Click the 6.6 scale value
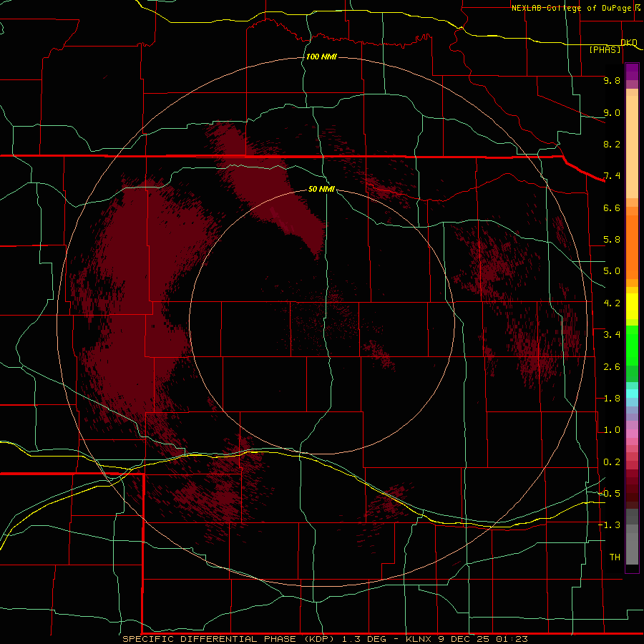 coord(612,208)
